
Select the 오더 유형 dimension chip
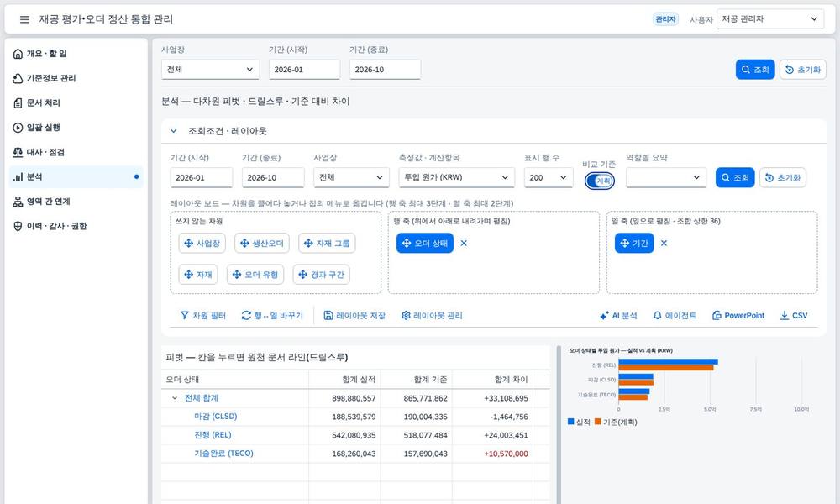(255, 275)
